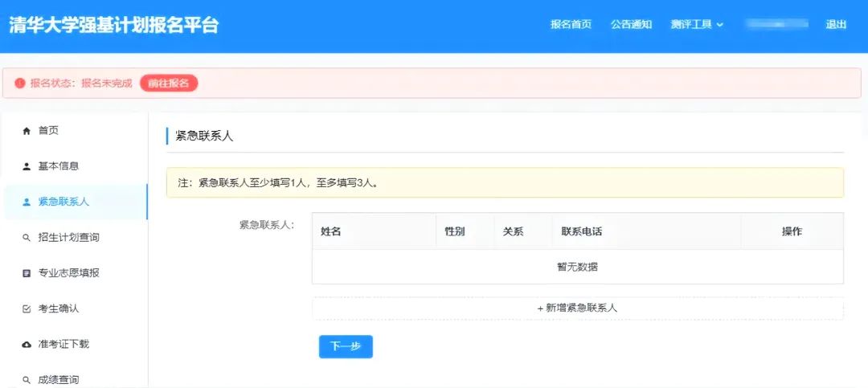868x388 pixels.
Task: Click the checkmark icon beside 考生确认
Action: pos(27,308)
